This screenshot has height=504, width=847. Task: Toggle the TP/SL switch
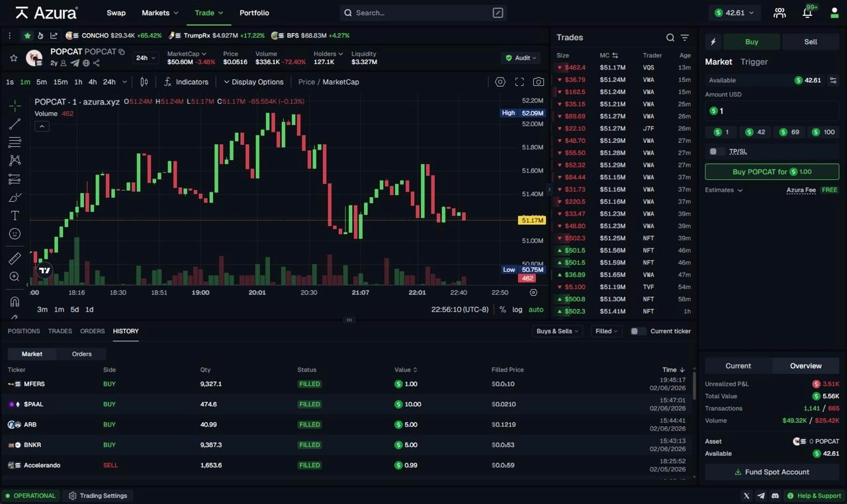[x=715, y=151]
